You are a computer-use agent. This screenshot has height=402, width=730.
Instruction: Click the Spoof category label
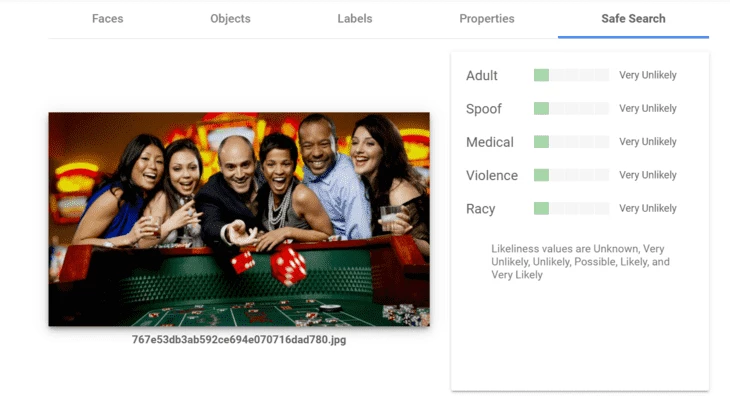click(x=484, y=109)
